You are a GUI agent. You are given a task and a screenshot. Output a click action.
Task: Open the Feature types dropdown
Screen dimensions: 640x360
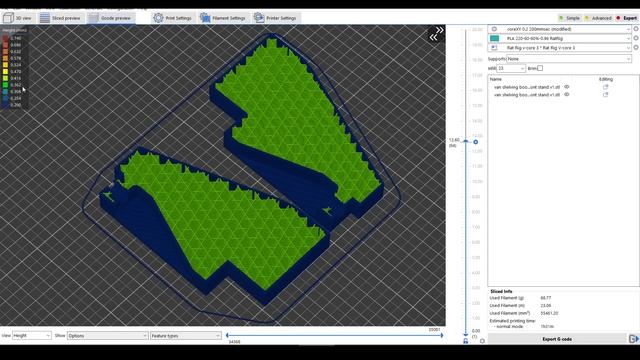[x=186, y=336]
